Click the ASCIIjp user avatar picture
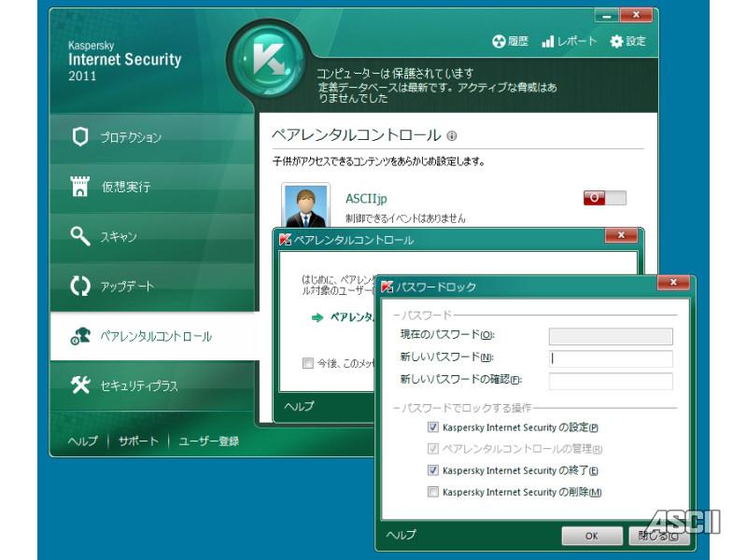The height and width of the screenshot is (560, 747). tap(306, 205)
